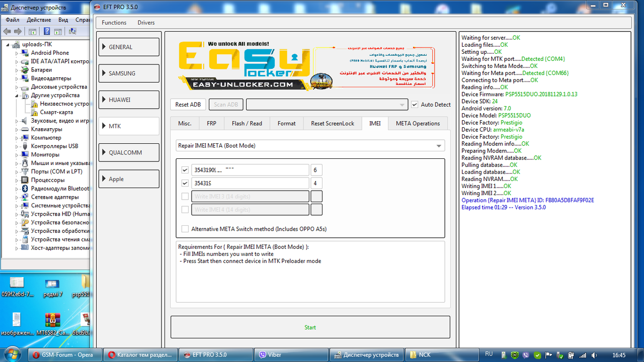Expand the Процессоры node

(x=17, y=180)
